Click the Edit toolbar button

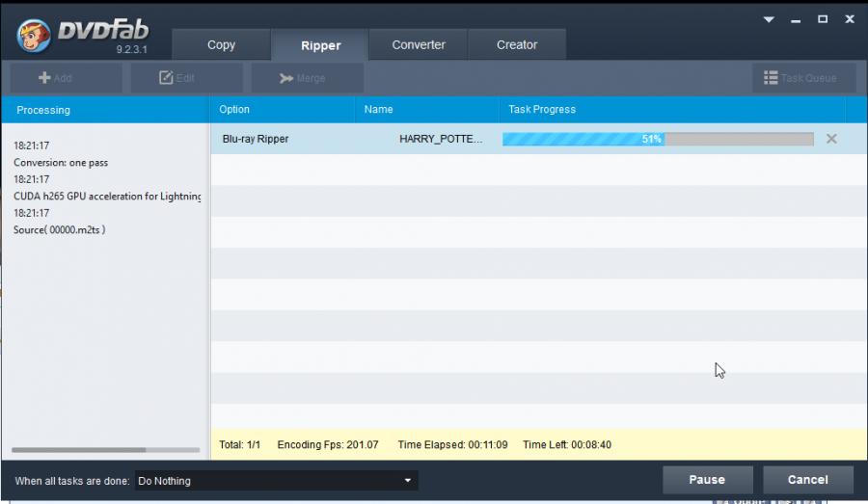click(x=186, y=78)
